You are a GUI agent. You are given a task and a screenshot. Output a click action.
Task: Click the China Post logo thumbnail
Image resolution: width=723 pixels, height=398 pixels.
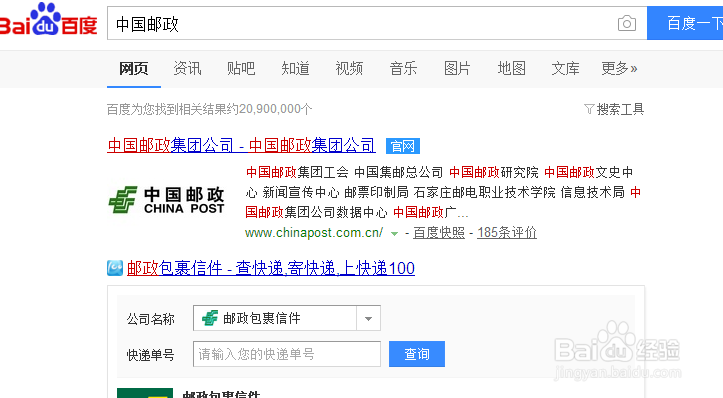(167, 200)
